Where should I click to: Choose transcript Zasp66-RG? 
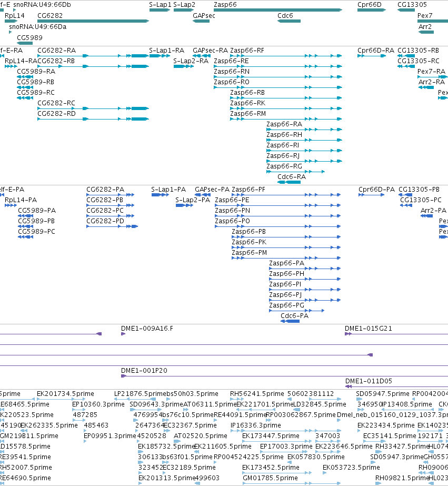(x=295, y=172)
